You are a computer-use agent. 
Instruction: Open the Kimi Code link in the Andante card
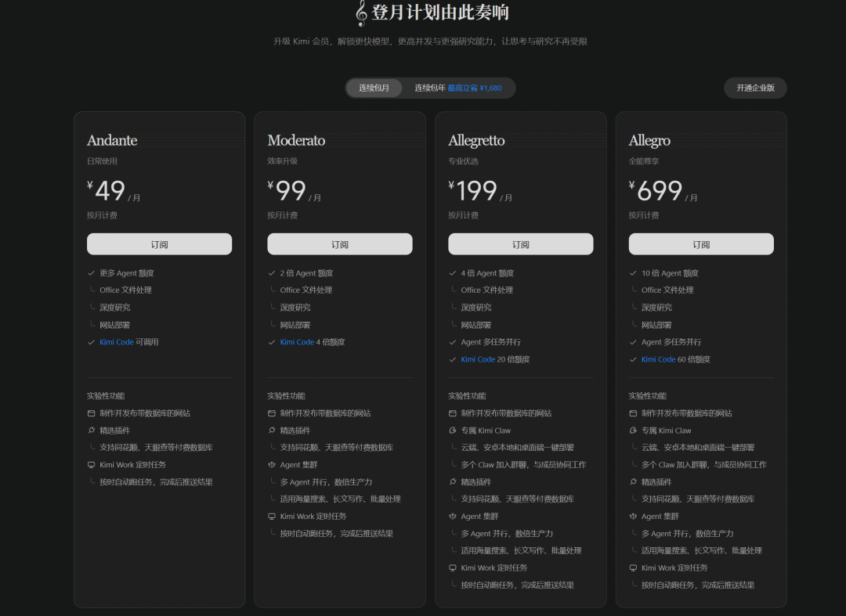point(117,342)
